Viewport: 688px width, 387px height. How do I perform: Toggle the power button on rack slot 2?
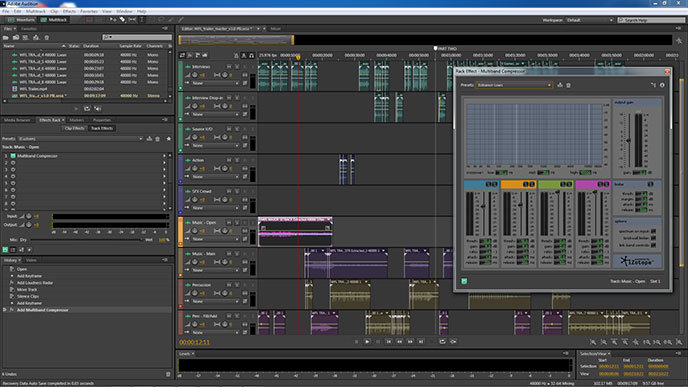pos(13,163)
